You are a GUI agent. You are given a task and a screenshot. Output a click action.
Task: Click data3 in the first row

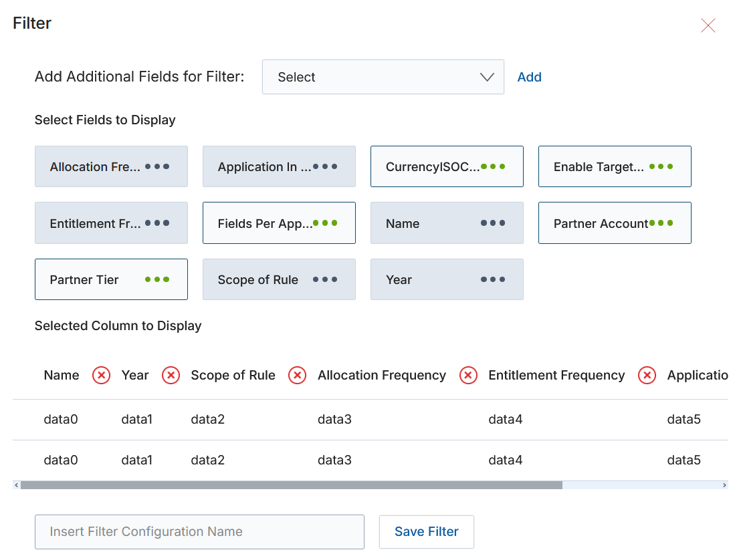[x=334, y=420]
